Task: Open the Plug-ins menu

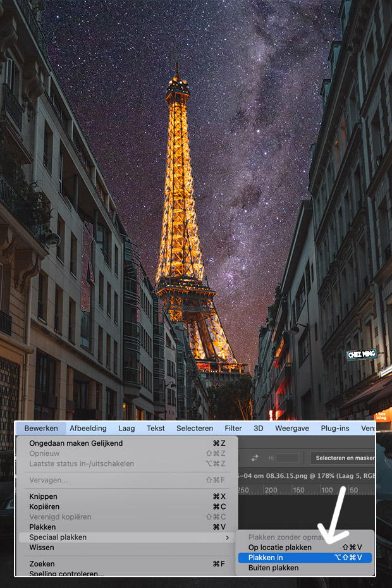Action: coord(335,428)
